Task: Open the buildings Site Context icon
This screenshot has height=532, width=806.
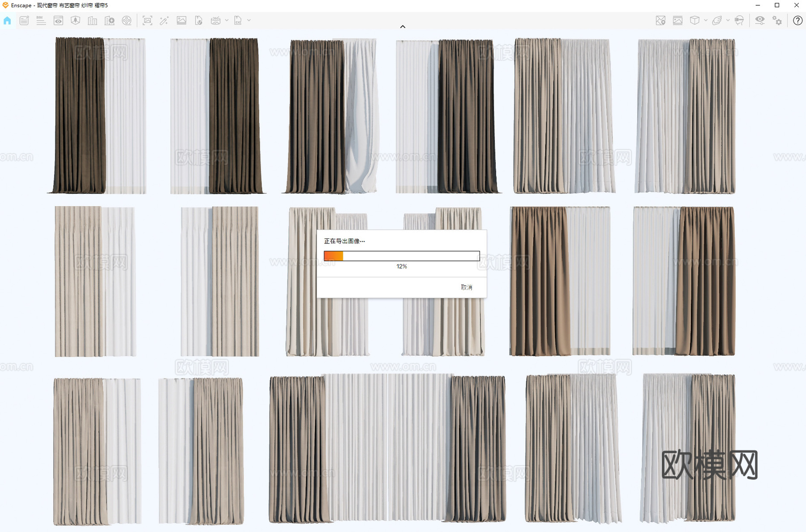Action: pos(92,21)
